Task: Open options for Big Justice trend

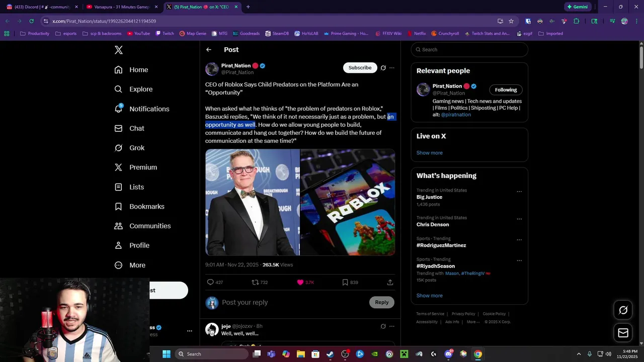Action: [519, 192]
